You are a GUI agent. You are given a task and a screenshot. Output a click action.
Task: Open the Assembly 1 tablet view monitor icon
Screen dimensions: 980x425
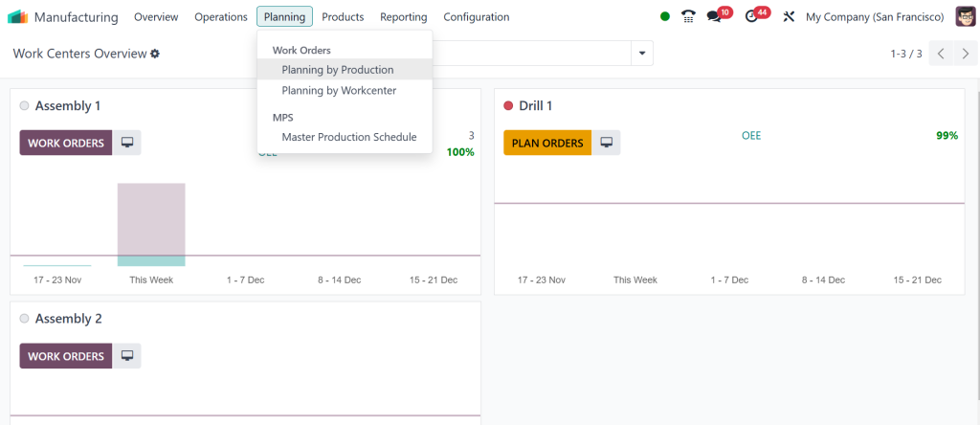127,143
